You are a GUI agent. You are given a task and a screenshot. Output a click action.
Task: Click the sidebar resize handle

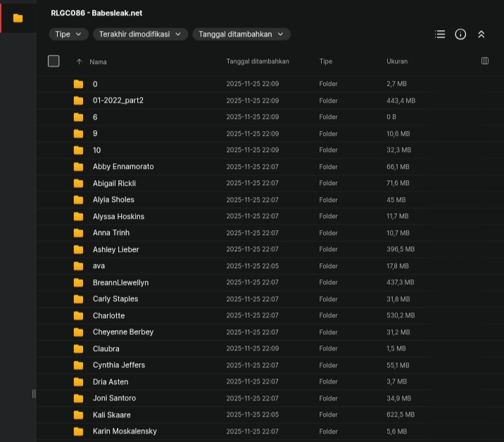coord(34,393)
